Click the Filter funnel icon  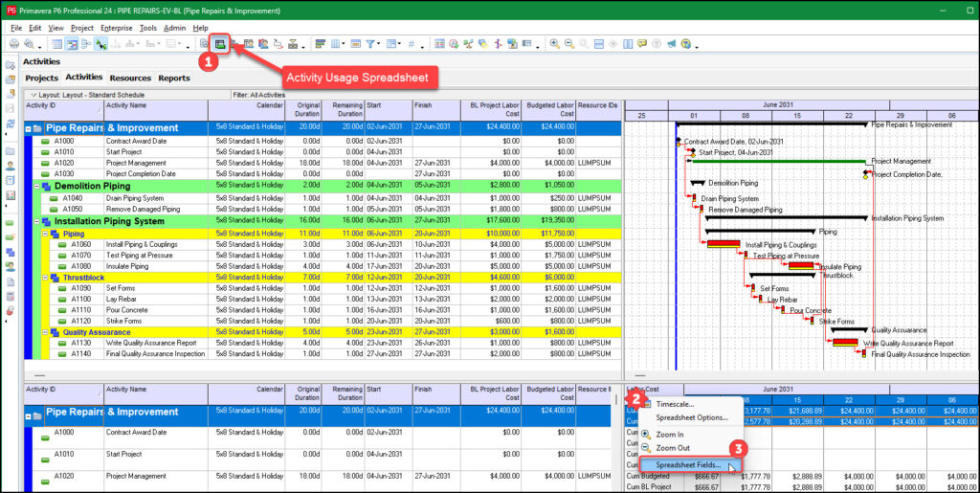point(370,44)
